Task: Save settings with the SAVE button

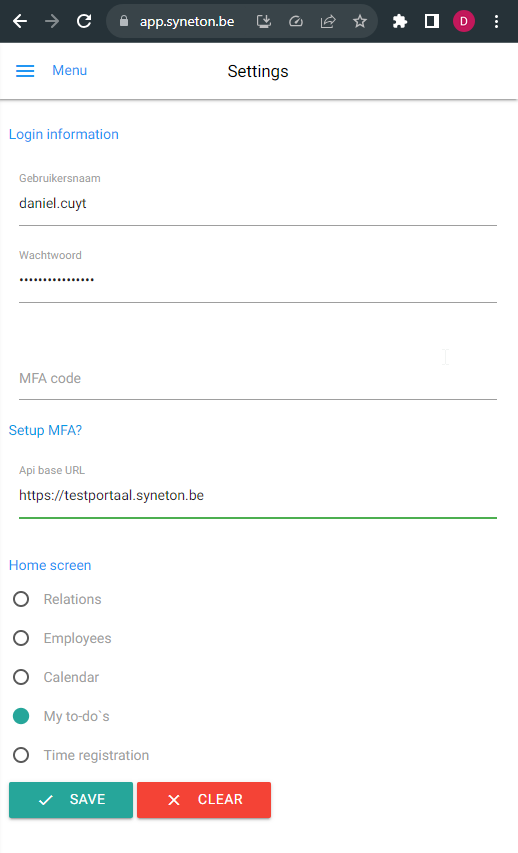Action: click(71, 800)
